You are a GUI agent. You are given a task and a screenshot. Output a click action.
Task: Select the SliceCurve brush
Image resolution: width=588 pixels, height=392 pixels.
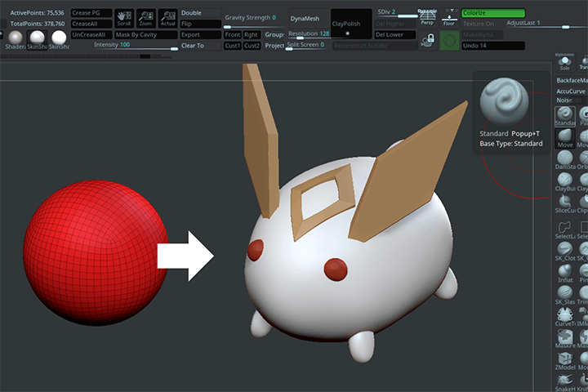coord(565,203)
